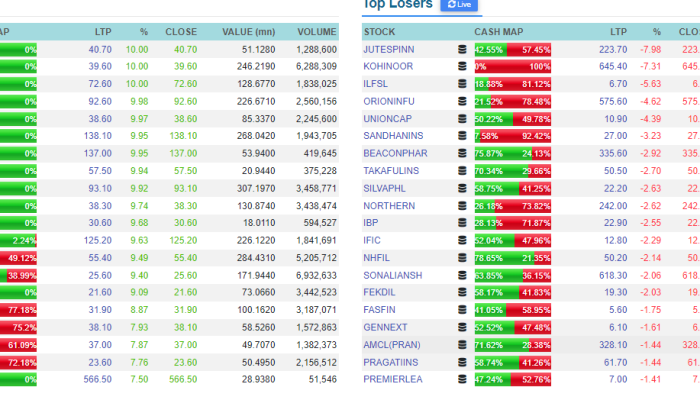This screenshot has height=400, width=700.
Task: Select the database icon in ORIONINFU row
Action: point(462,101)
